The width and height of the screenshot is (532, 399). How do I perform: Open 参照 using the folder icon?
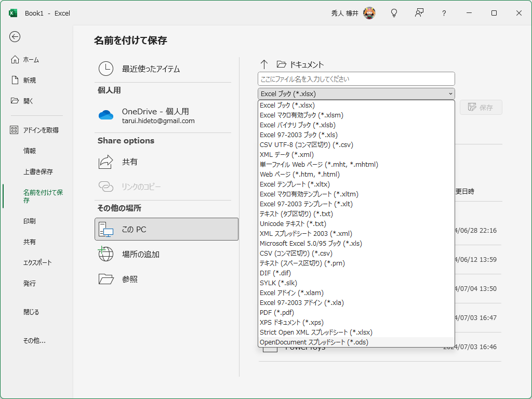[x=106, y=279]
